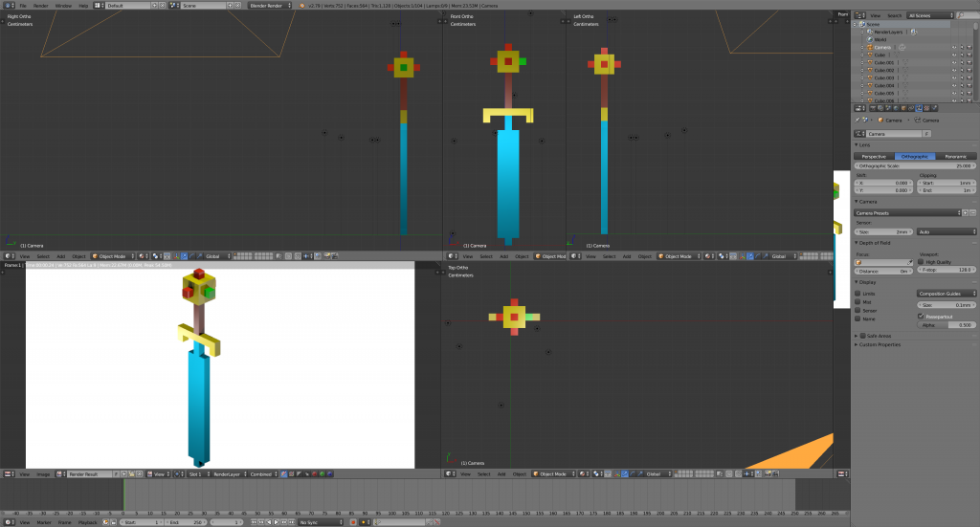Select the Camera object in outliner
Image resolution: width=980 pixels, height=527 pixels.
[x=881, y=47]
